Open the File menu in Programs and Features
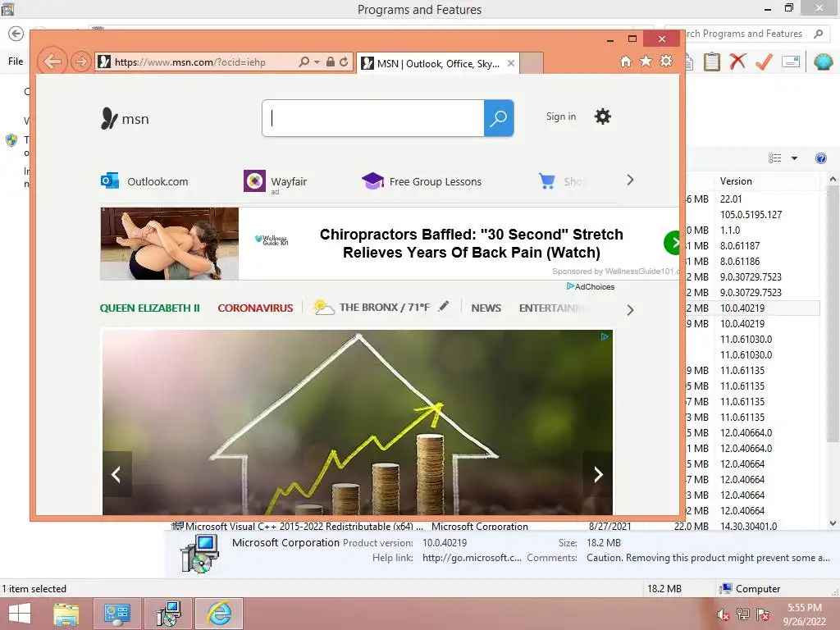The height and width of the screenshot is (630, 840). 16,61
